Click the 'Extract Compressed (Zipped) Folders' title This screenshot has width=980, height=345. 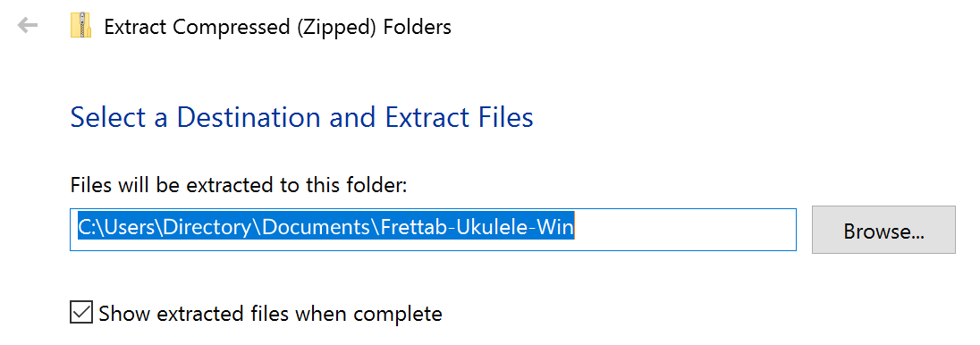pyautogui.click(x=277, y=27)
